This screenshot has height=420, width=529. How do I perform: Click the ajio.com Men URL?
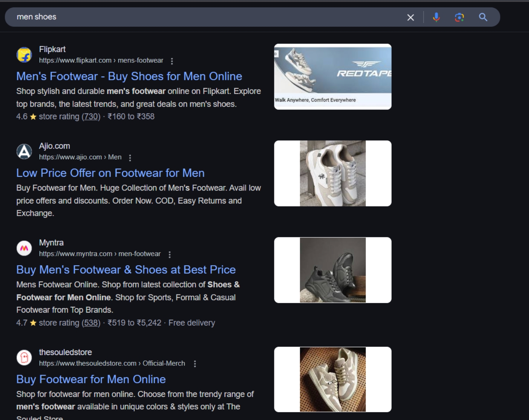pyautogui.click(x=80, y=157)
